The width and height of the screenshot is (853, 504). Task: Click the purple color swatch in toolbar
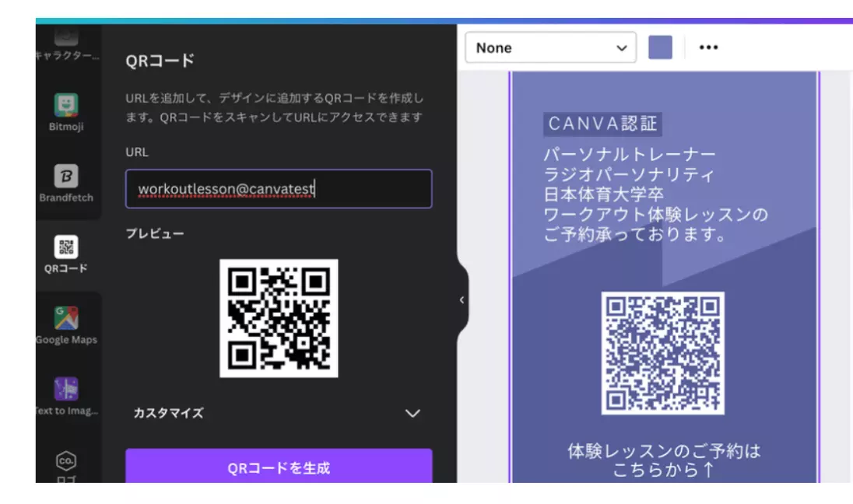point(660,47)
